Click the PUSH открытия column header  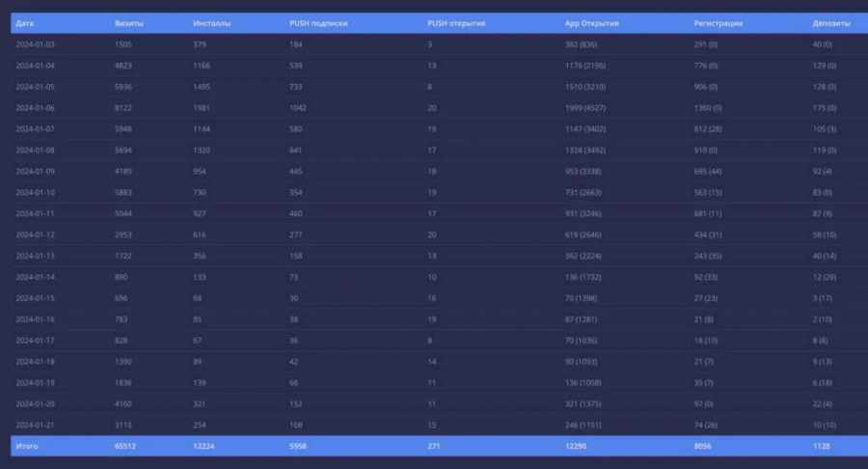tap(456, 22)
